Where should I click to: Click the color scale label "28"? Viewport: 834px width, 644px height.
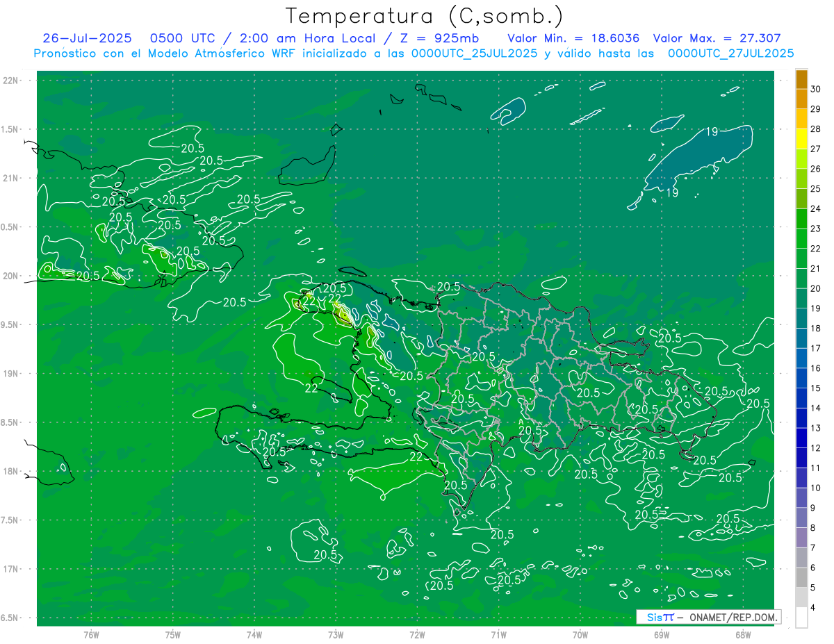[816, 129]
